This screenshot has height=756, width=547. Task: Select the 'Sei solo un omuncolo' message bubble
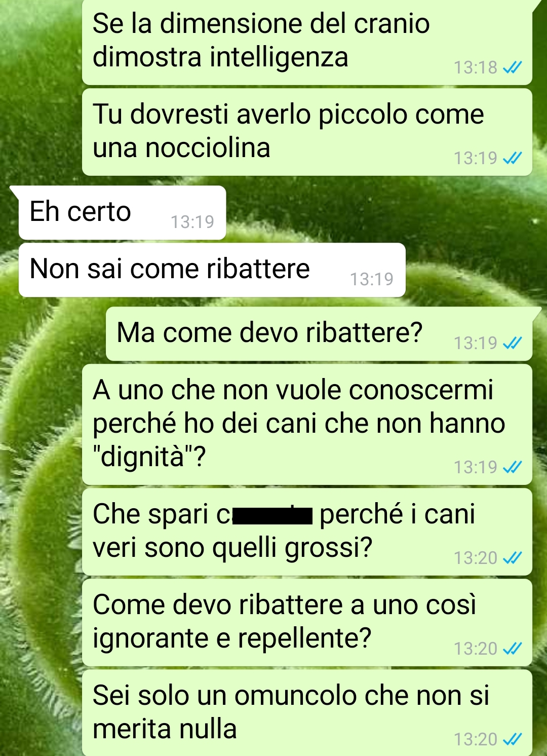pos(307,713)
